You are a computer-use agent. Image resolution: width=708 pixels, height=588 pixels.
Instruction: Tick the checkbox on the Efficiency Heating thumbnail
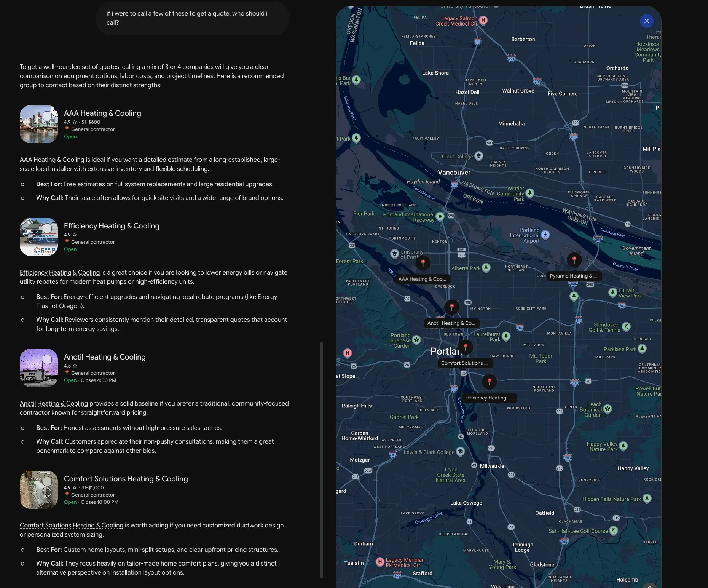tap(47, 228)
